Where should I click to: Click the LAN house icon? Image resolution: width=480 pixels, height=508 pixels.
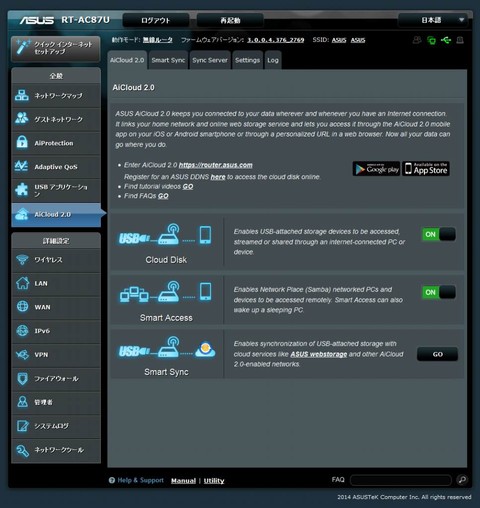pyautogui.click(x=22, y=283)
